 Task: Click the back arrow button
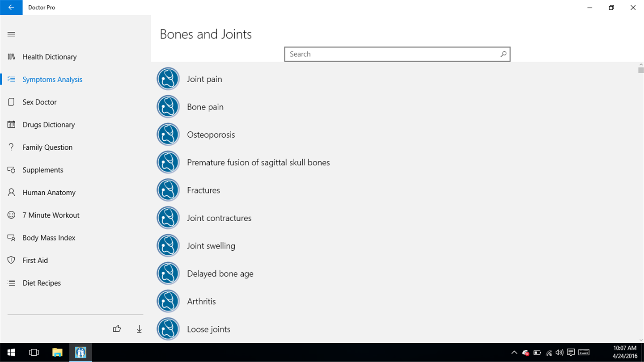(x=11, y=8)
